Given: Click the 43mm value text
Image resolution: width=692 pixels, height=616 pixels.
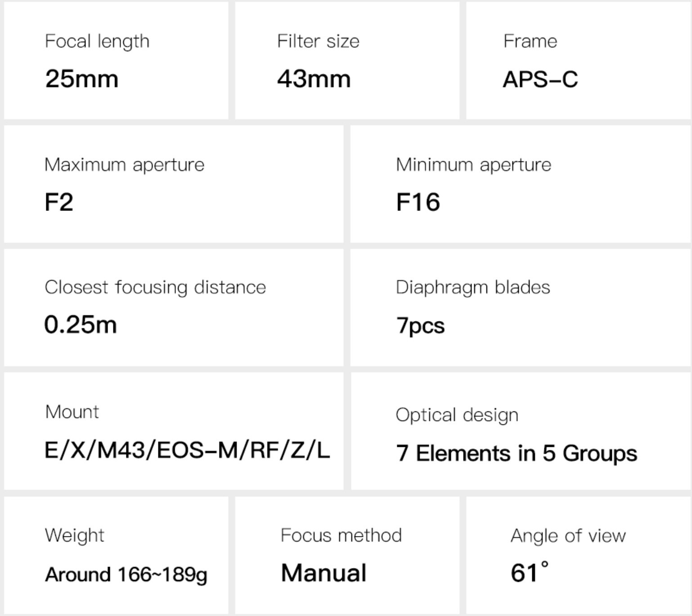Looking at the screenshot, I should point(314,79).
